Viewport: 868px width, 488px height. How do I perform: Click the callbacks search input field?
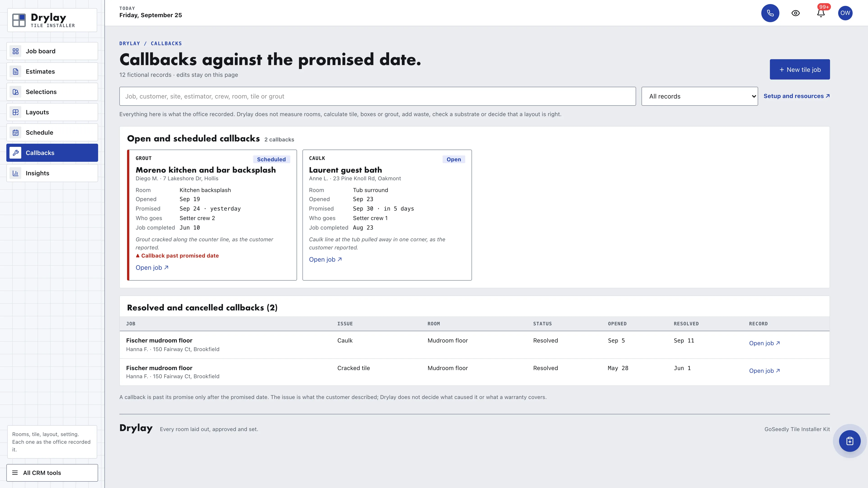pyautogui.click(x=377, y=96)
